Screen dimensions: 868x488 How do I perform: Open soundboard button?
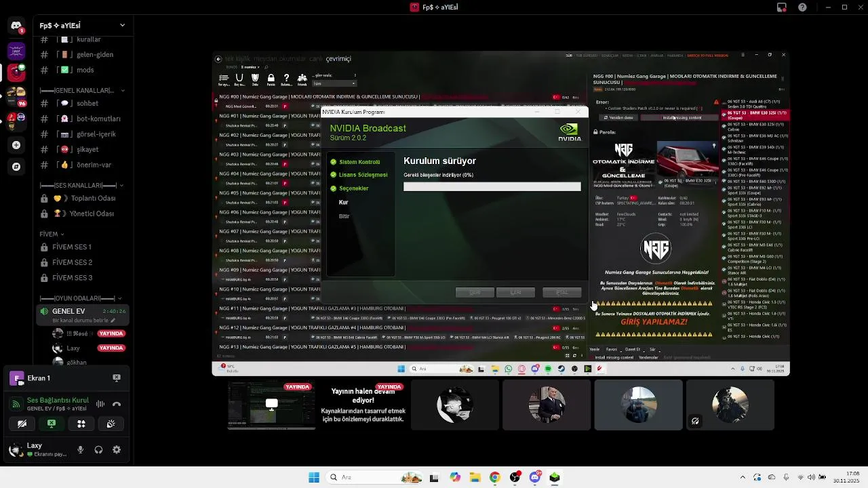[111, 424]
